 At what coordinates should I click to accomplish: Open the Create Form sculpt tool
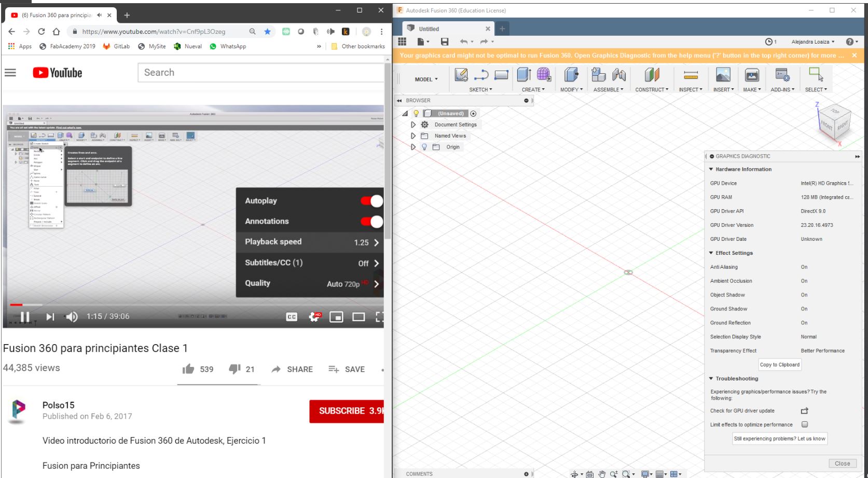tap(544, 75)
